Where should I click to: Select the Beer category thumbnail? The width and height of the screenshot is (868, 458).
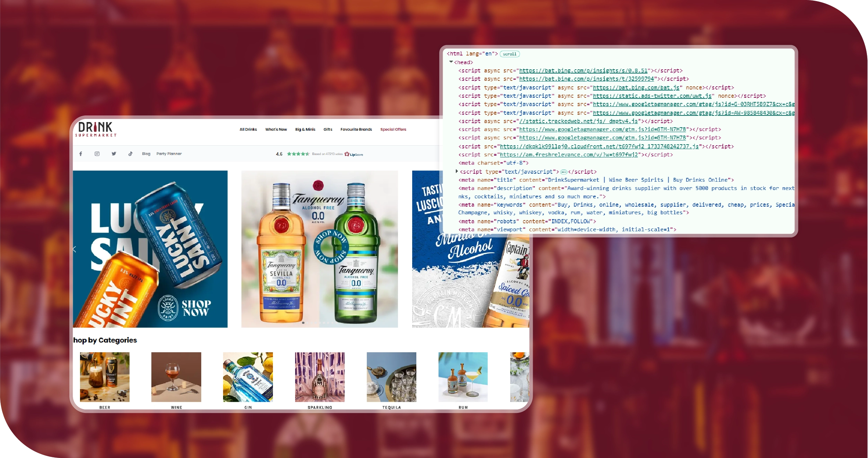tap(105, 377)
